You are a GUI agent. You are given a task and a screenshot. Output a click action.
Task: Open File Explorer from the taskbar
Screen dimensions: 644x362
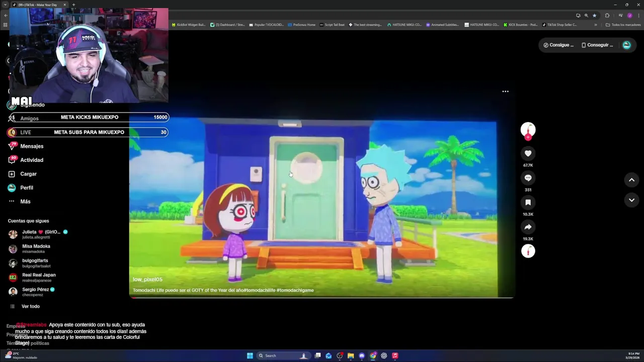coord(351,355)
